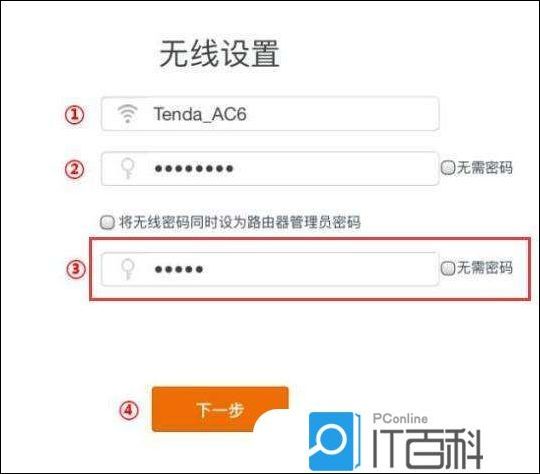Screen dimensions: 540x474
Task: Enable the 将无线密码同时设为路由器管理员密码 checkbox
Action: pyautogui.click(x=107, y=222)
